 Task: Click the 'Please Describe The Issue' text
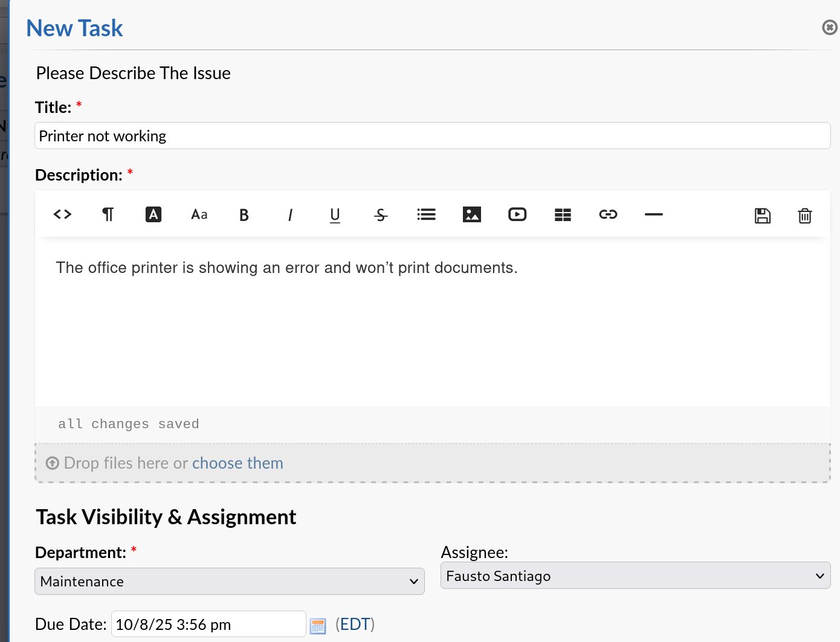pyautogui.click(x=134, y=73)
